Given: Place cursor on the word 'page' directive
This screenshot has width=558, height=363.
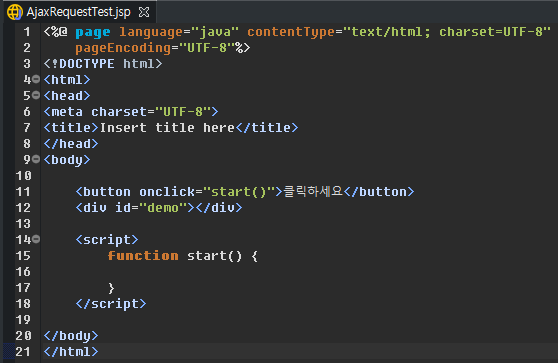Looking at the screenshot, I should tap(93, 33).
